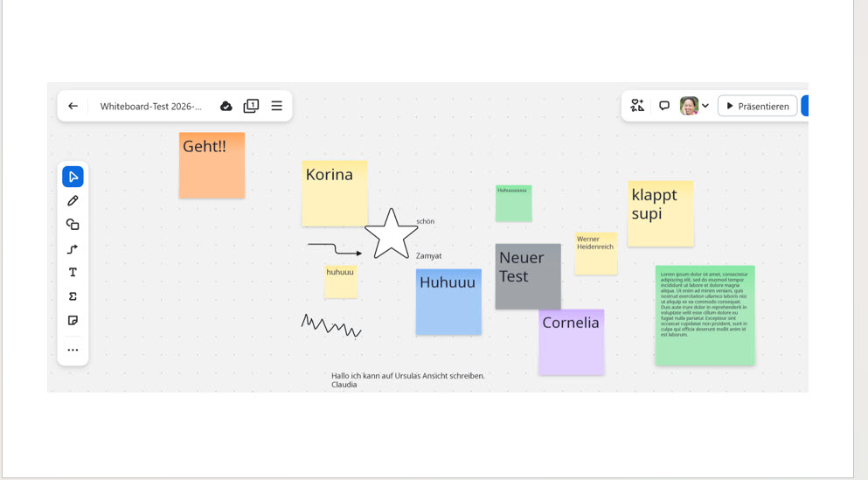The height and width of the screenshot is (480, 868).
Task: Select the pointer selection tool
Action: 73,177
